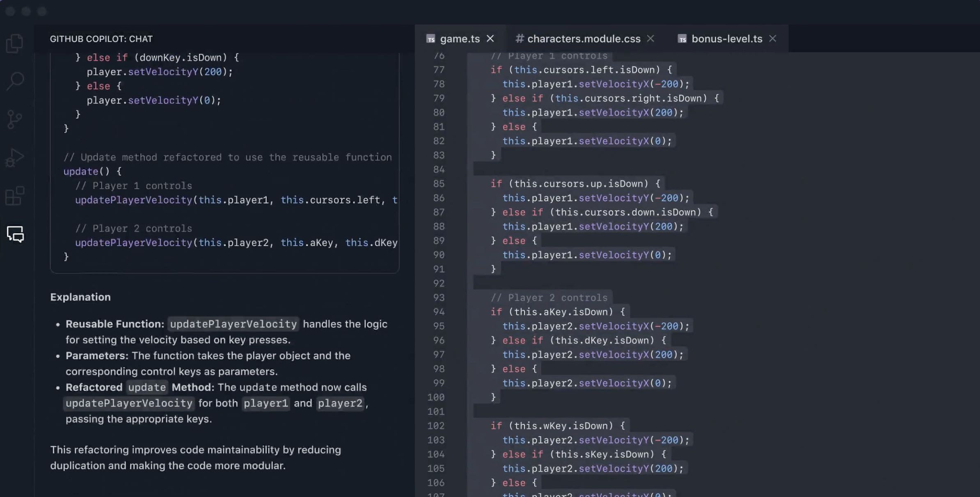Click setVelocityY(0) on line 90

(623, 255)
